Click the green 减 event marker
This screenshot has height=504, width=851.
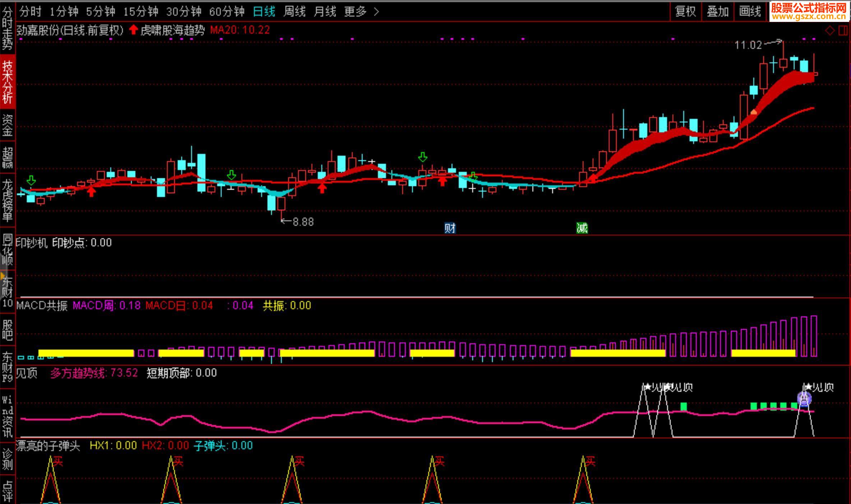(x=582, y=228)
